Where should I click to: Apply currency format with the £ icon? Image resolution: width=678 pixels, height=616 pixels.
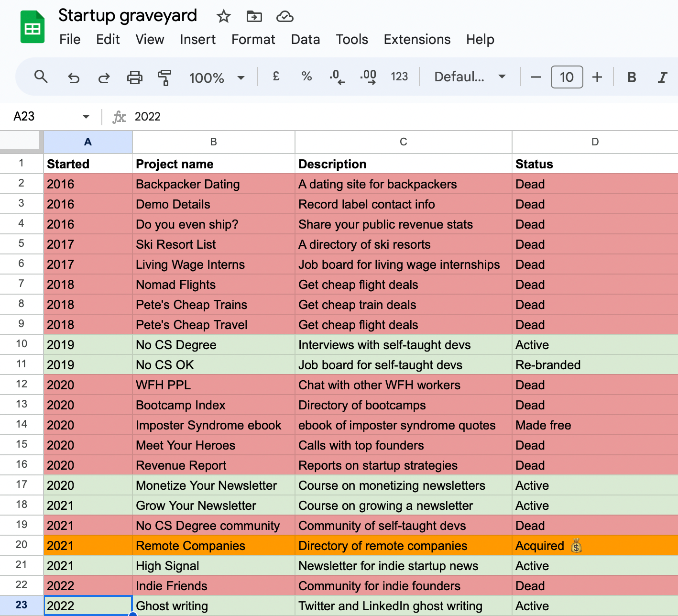[x=275, y=77]
